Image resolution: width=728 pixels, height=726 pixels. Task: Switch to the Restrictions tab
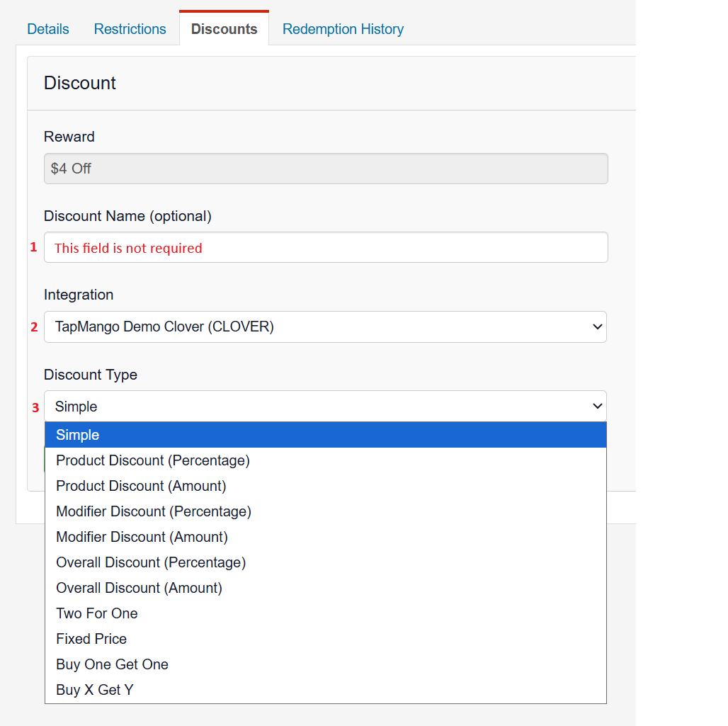[130, 29]
